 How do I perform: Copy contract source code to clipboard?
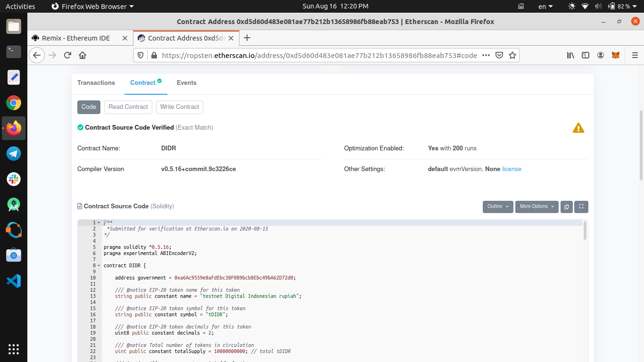coord(566,206)
